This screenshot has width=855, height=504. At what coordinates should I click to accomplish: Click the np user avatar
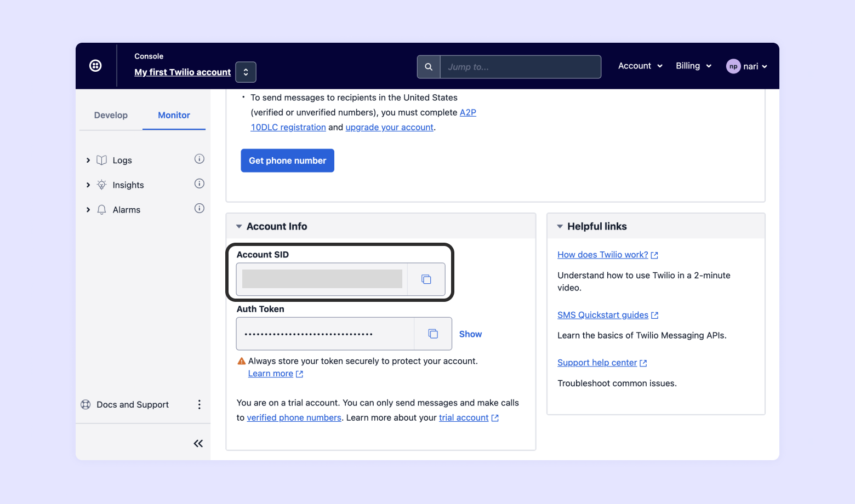click(733, 66)
